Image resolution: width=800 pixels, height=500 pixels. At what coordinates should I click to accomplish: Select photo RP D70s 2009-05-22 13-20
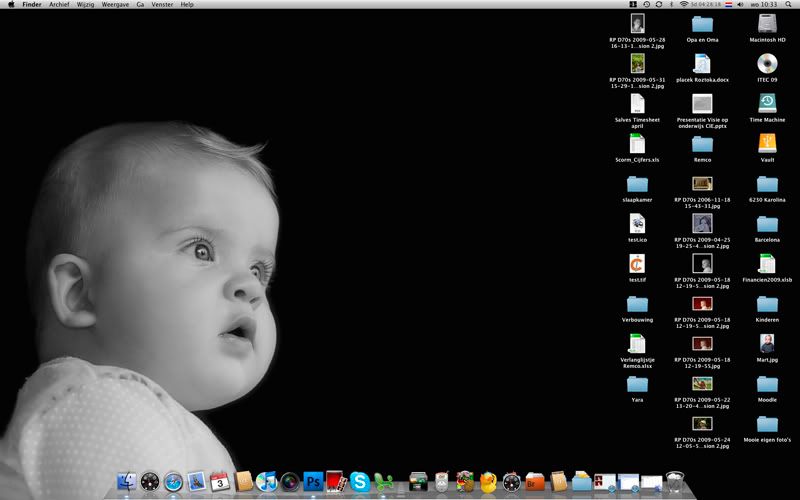click(x=702, y=383)
